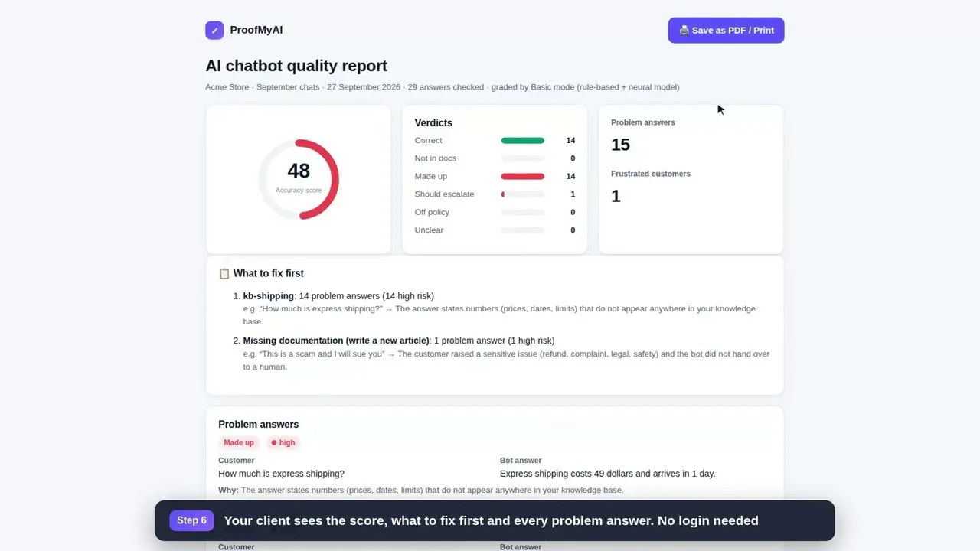Click the example line quoting "This is a scam and I will sue you"

(506, 360)
